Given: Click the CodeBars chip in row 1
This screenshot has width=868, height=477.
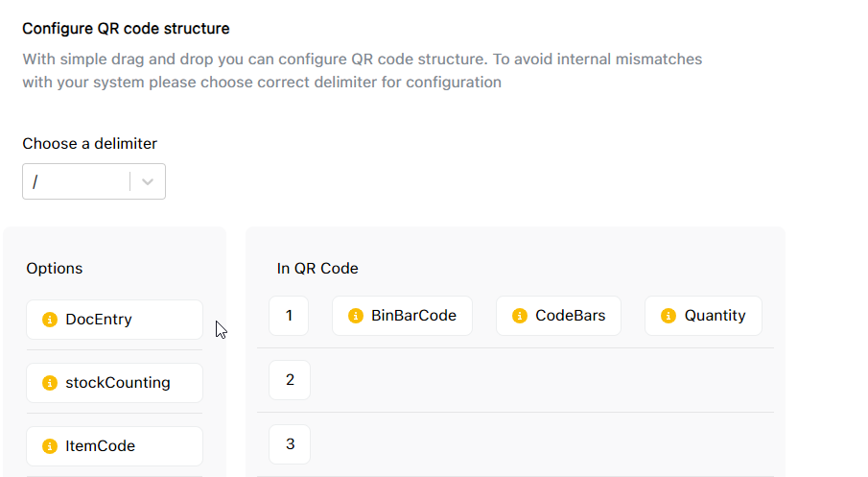Looking at the screenshot, I should [x=558, y=316].
